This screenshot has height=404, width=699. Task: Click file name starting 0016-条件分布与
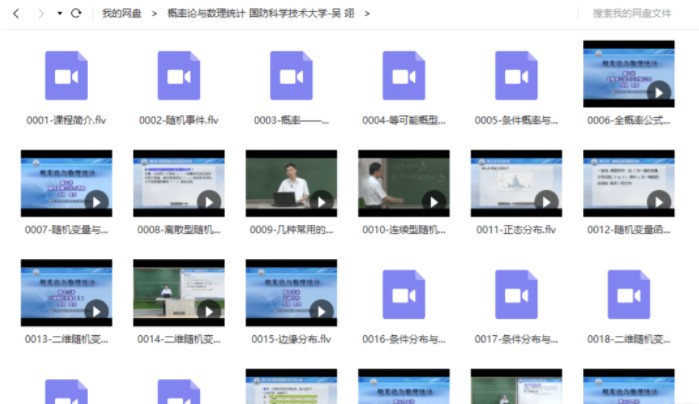coord(404,339)
